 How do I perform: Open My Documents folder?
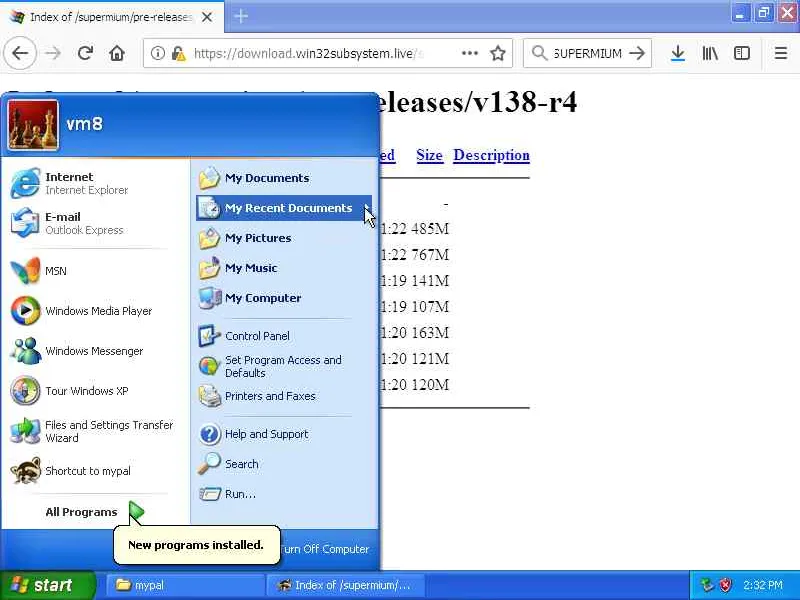284,178
